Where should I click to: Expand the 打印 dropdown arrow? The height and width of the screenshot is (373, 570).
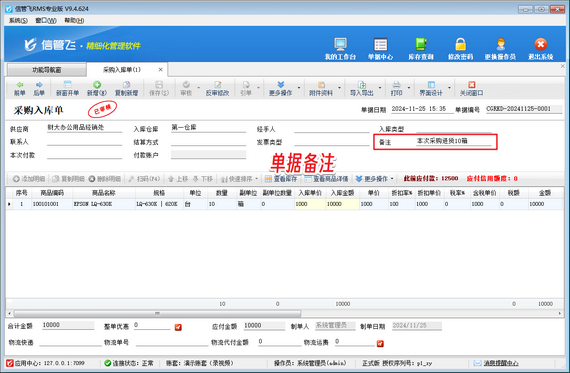coord(409,88)
